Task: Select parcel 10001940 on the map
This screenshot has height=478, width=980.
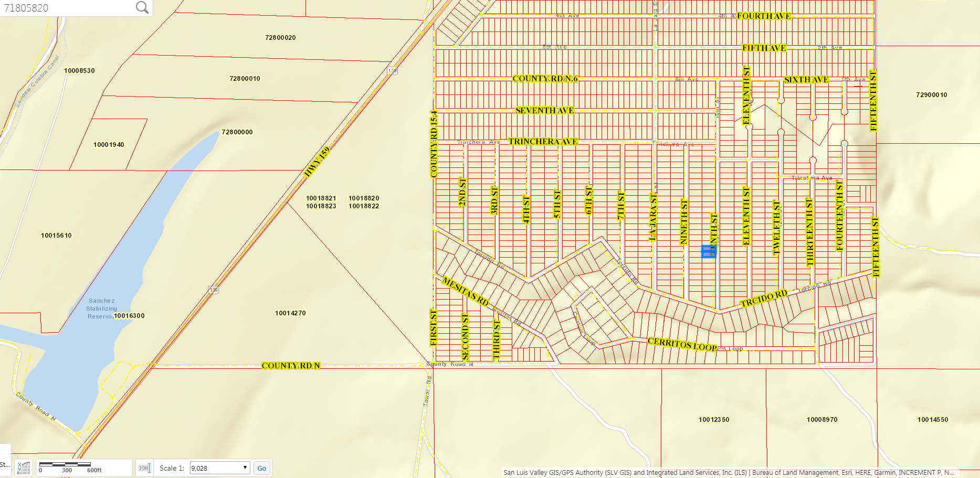Action: point(109,145)
